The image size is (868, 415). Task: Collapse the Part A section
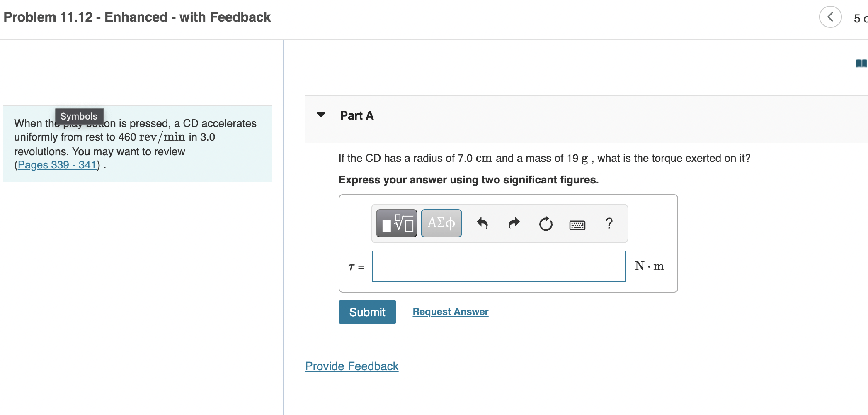(x=321, y=115)
